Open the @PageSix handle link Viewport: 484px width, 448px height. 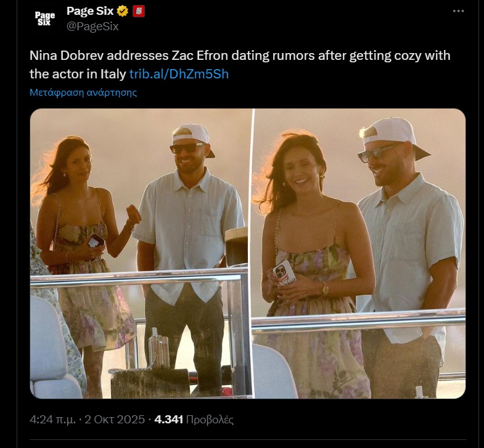pos(92,27)
